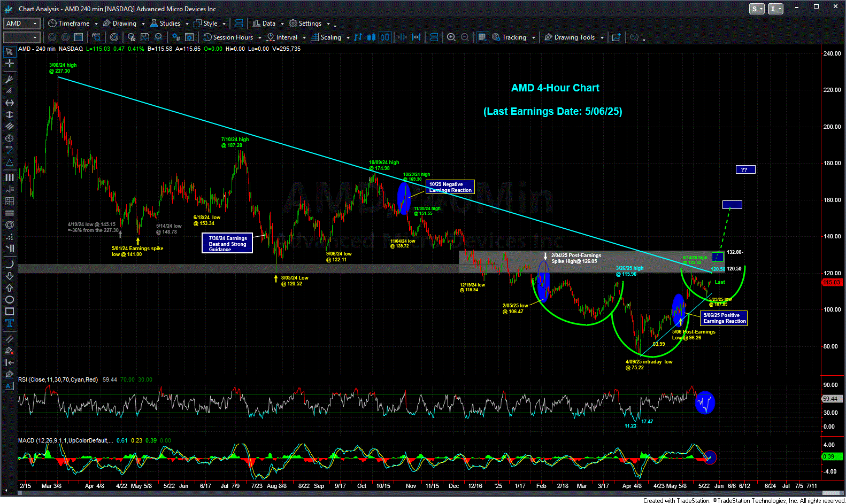Click the chat bubble chart icon
Viewport: 846px width, 504px height.
point(634,37)
